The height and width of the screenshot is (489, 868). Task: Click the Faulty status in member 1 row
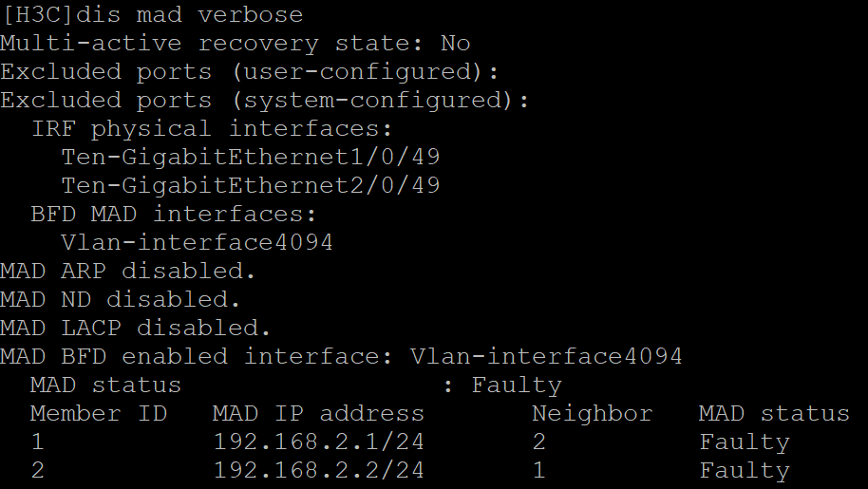point(745,442)
